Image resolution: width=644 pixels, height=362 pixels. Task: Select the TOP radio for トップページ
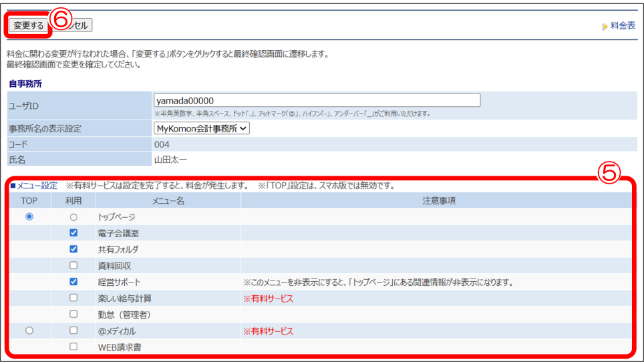(29, 217)
